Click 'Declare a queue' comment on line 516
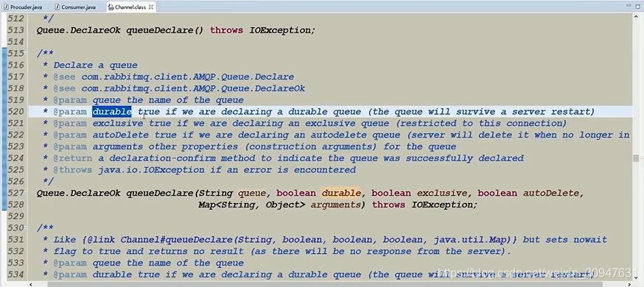Screen dimensions: 644x287 (x=95, y=65)
